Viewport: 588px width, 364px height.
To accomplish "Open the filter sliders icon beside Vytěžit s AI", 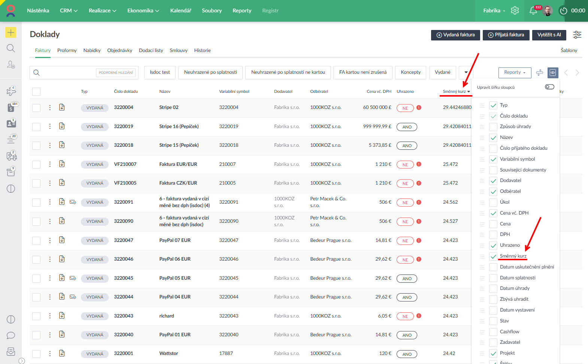I will click(577, 35).
